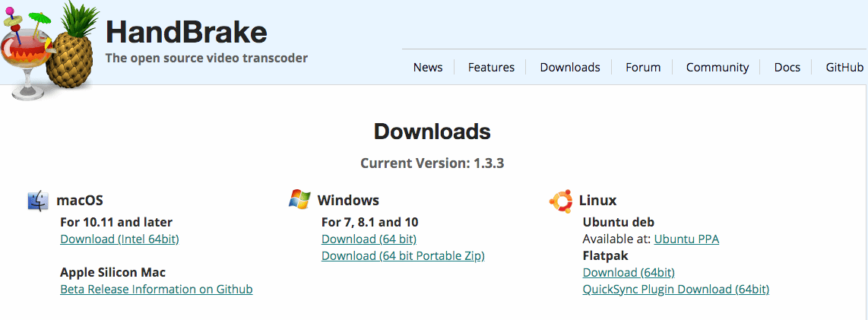Click the 'For 10.11 and later' text

pos(116,223)
